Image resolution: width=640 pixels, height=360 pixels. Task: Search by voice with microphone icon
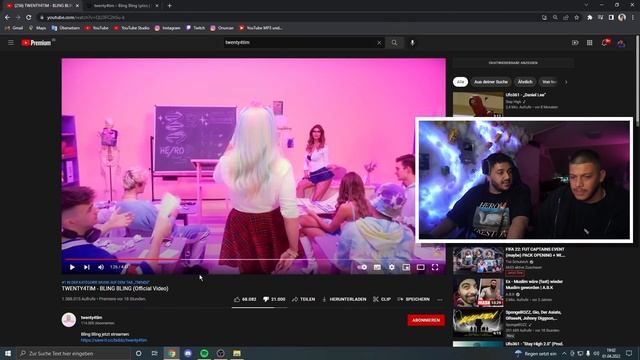pyautogui.click(x=412, y=42)
